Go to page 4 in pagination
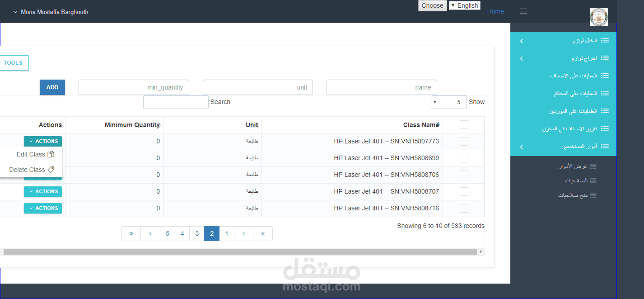 coord(182,233)
